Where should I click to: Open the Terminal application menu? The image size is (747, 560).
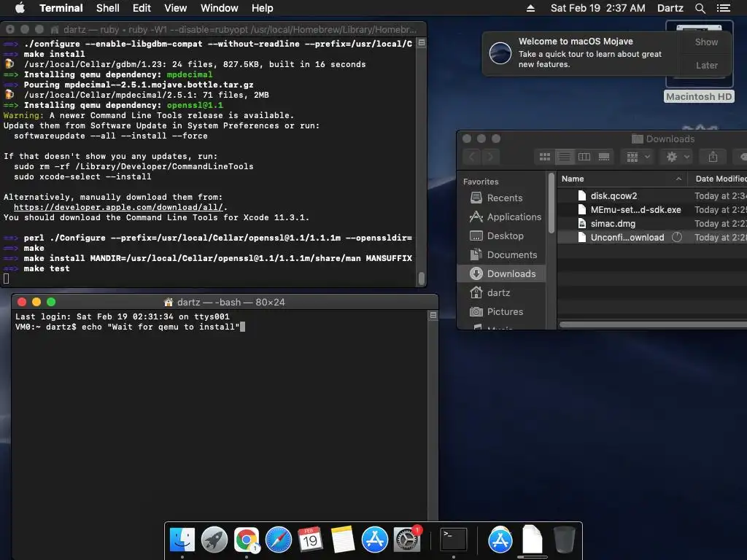pos(61,8)
